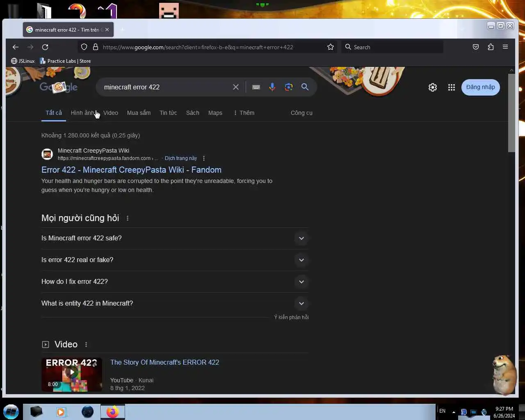Image resolution: width=525 pixels, height=420 pixels.
Task: Open the media player taskbar icon
Action: pyautogui.click(x=61, y=412)
